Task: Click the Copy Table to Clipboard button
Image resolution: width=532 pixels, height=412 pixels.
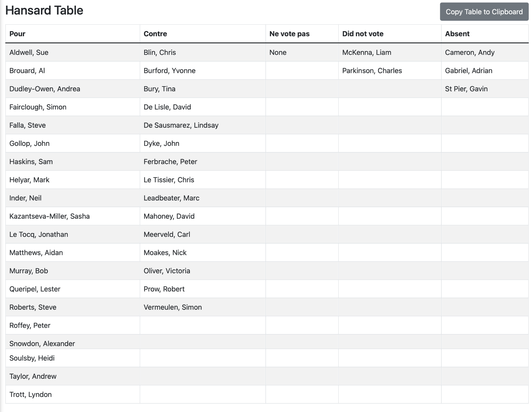Action: tap(484, 12)
